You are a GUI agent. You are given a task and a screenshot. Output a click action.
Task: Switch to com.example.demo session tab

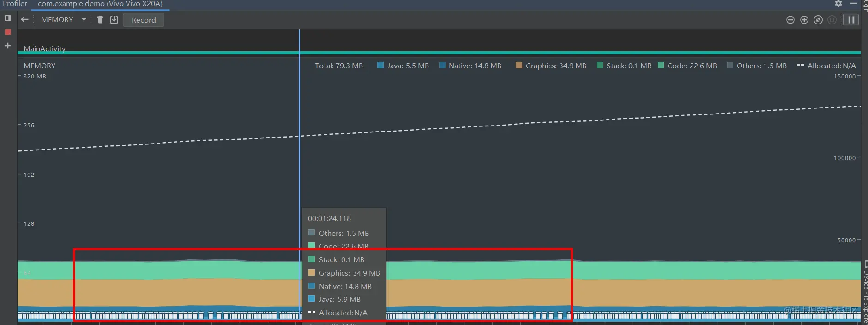100,4
